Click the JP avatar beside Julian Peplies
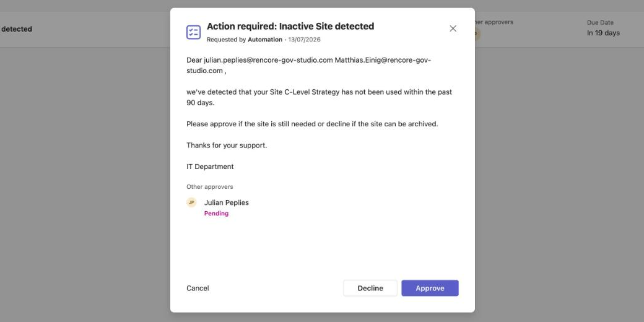Screen dimensions: 644x322 (191, 202)
